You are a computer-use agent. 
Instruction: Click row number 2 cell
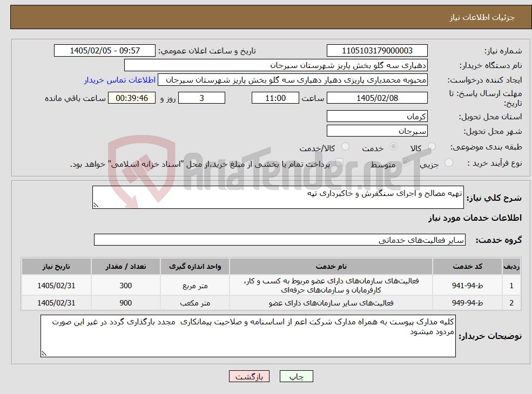pyautogui.click(x=511, y=303)
